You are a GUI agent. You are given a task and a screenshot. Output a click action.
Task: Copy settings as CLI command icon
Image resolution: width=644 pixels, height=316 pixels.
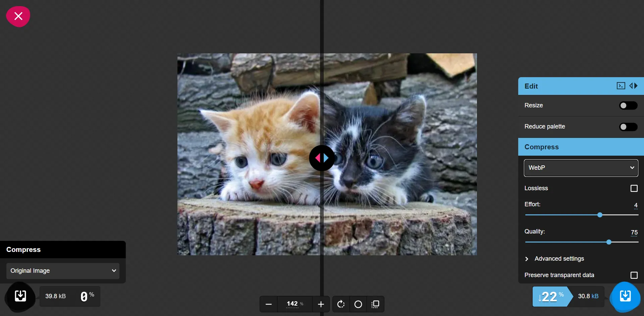point(621,86)
